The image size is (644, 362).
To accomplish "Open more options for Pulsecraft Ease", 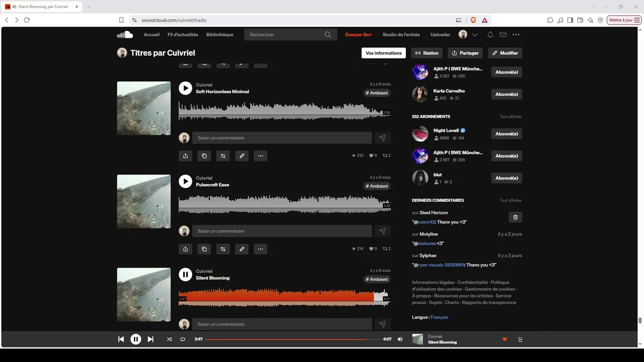I will pyautogui.click(x=261, y=249).
